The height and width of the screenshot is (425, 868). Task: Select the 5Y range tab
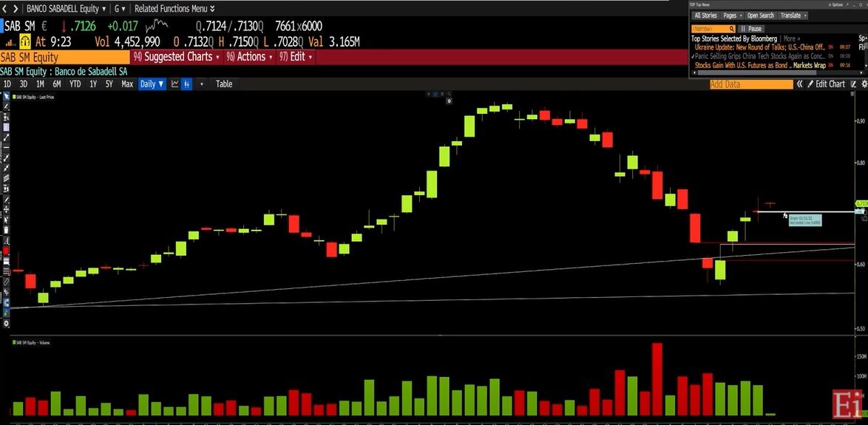tap(109, 84)
